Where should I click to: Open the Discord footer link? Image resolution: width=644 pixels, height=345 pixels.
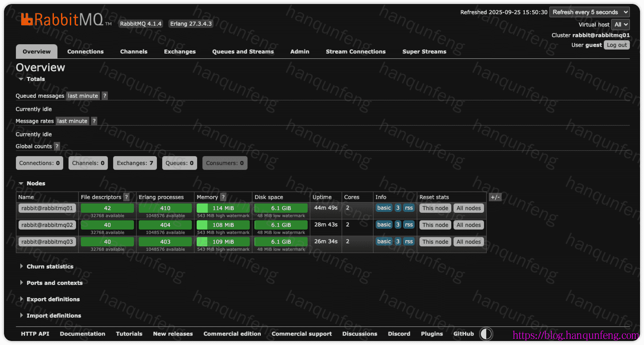pyautogui.click(x=399, y=334)
